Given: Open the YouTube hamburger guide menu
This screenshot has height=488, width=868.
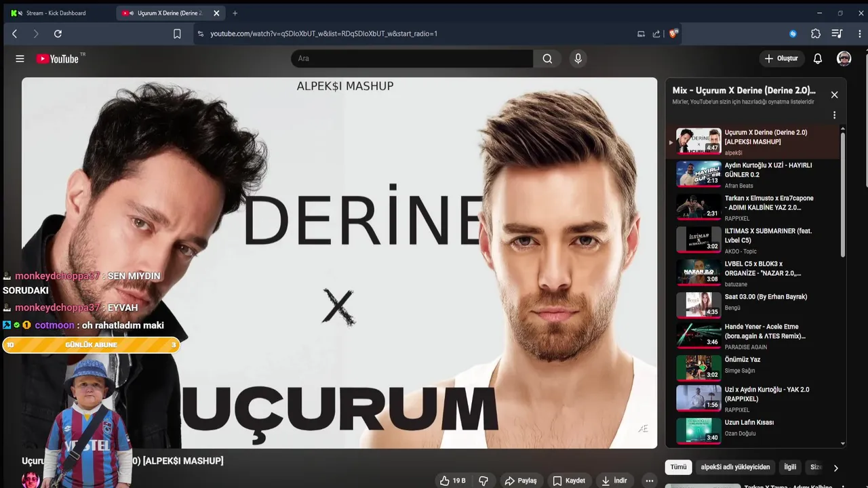Looking at the screenshot, I should [x=20, y=59].
